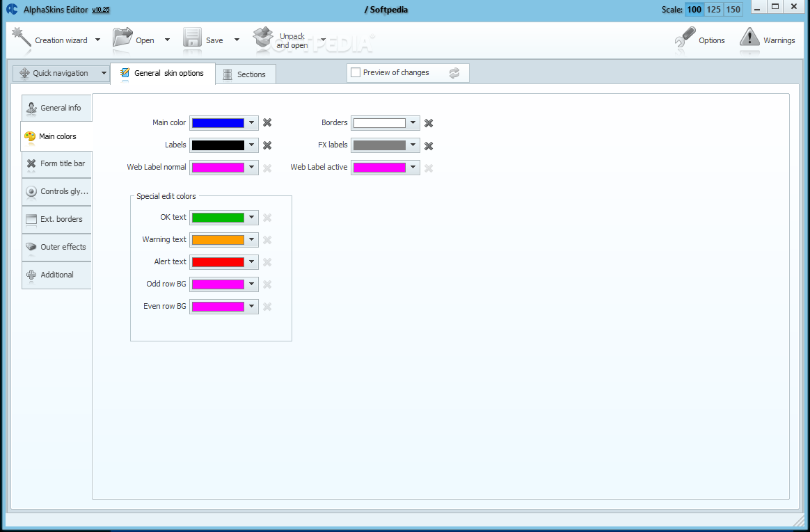Open the Main color dropdown arrow

(x=252, y=123)
